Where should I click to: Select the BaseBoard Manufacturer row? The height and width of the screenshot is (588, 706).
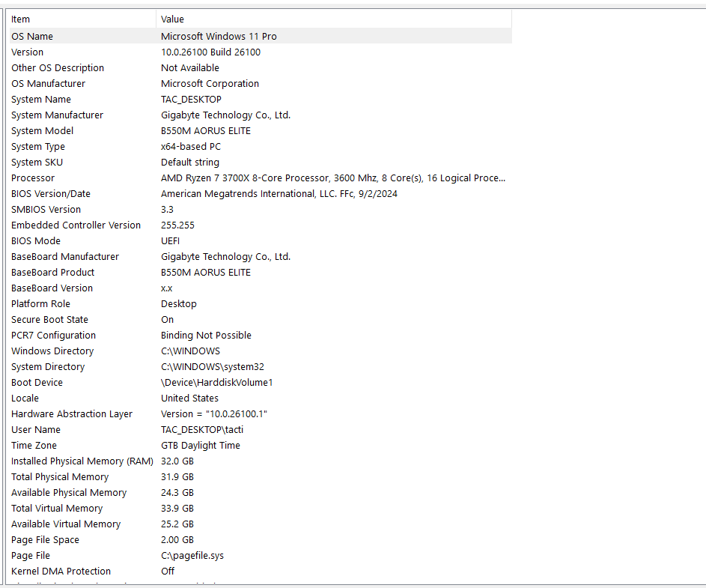pyautogui.click(x=261, y=257)
